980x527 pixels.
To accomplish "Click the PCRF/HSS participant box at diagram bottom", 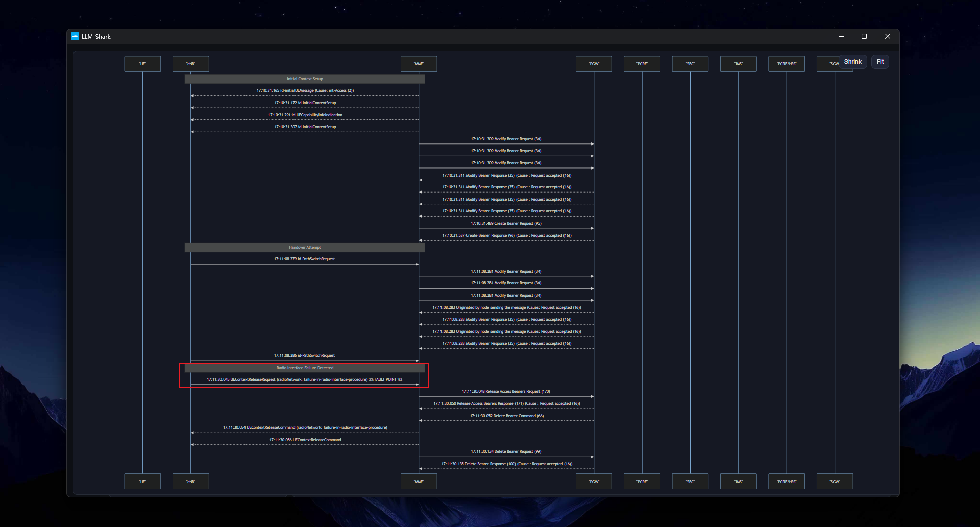I will 786,482.
